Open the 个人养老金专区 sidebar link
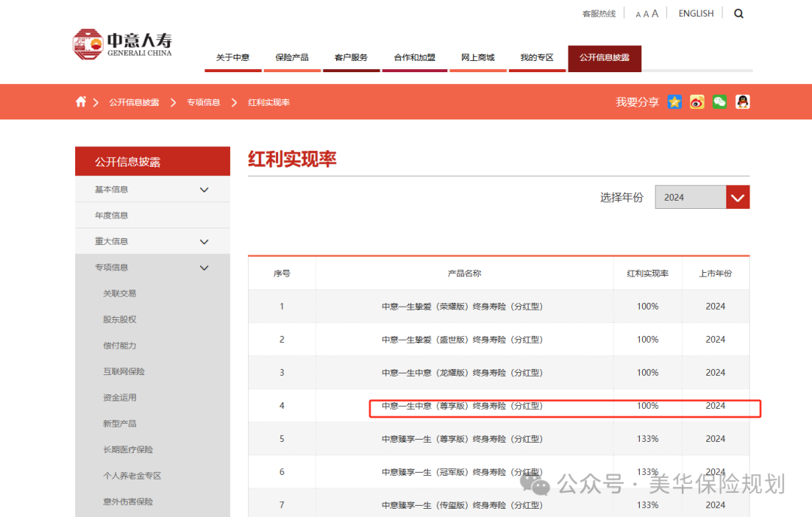The height and width of the screenshot is (517, 812). point(132,475)
